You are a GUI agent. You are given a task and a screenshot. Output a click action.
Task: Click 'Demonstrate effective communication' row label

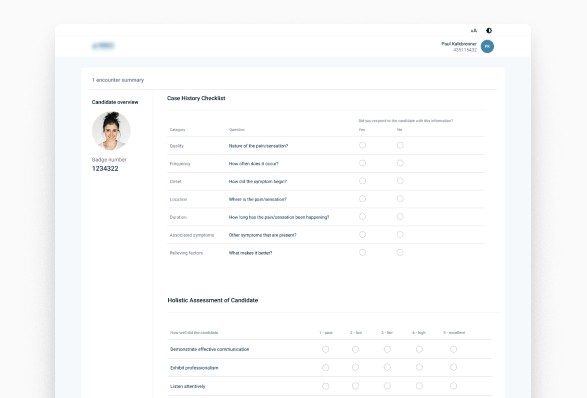(x=210, y=349)
